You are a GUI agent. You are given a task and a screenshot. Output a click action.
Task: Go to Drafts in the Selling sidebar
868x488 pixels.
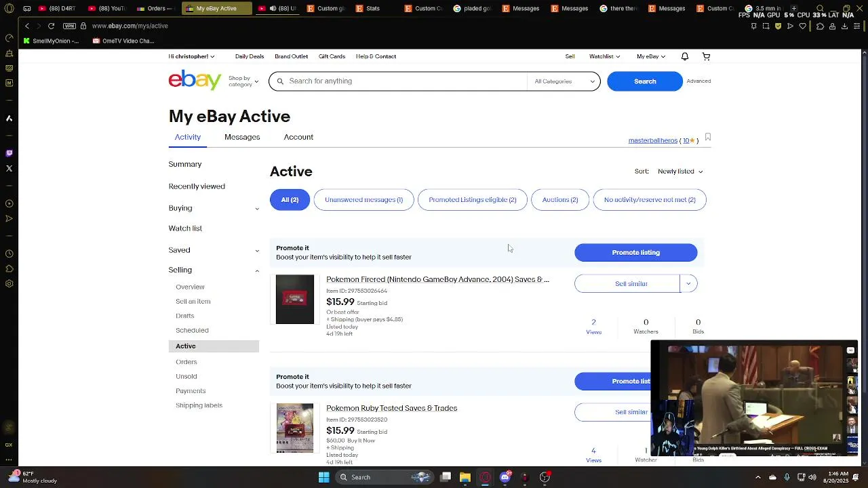[x=185, y=316]
